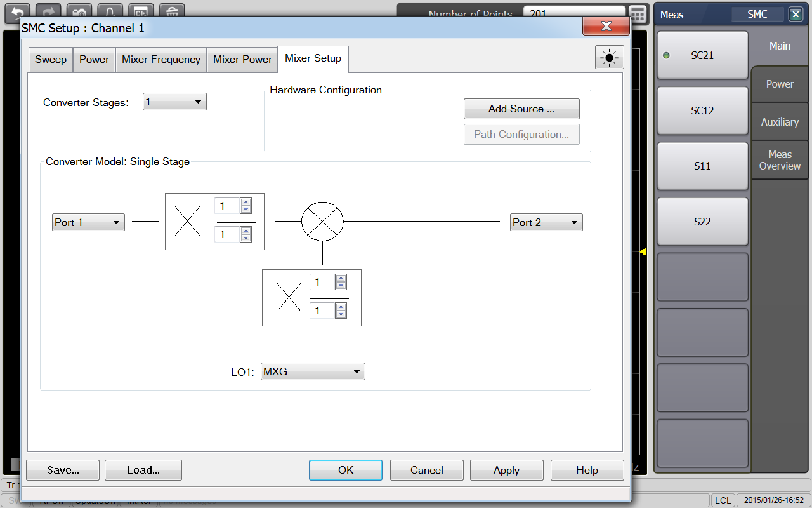This screenshot has height=508, width=812.
Task: Click the sun brightness icon
Action: pyautogui.click(x=609, y=58)
